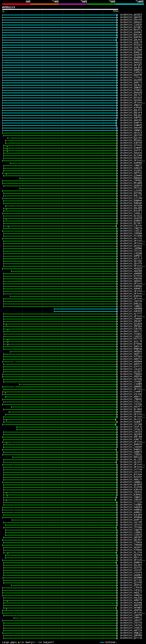Click the red 20% identity legend segment

point(16,4)
